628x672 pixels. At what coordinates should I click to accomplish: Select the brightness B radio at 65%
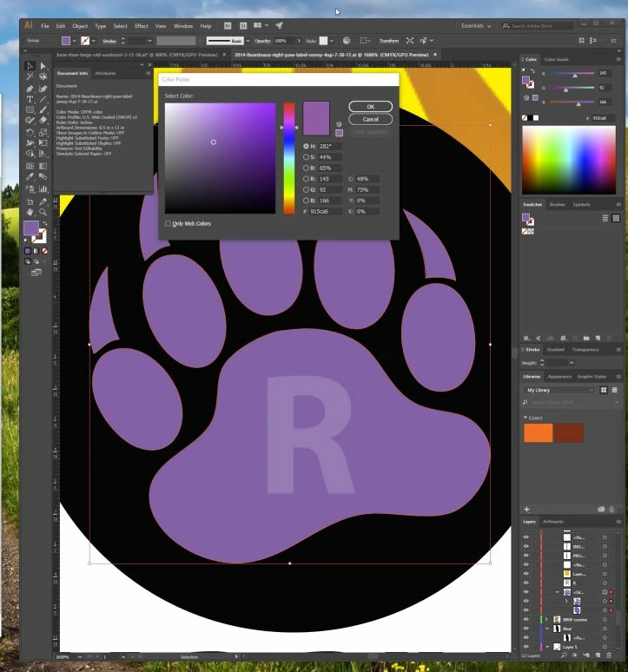(x=306, y=168)
